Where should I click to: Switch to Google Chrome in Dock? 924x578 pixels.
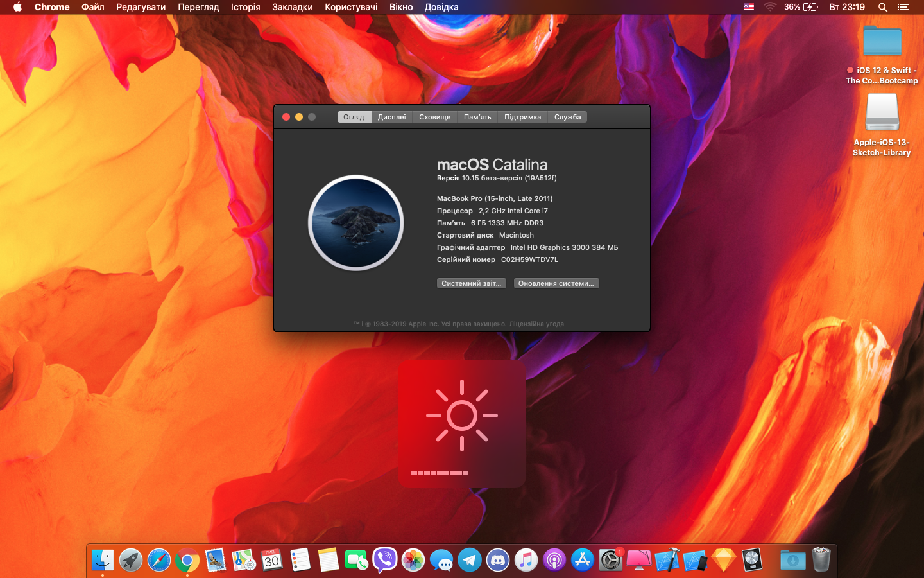click(x=187, y=560)
